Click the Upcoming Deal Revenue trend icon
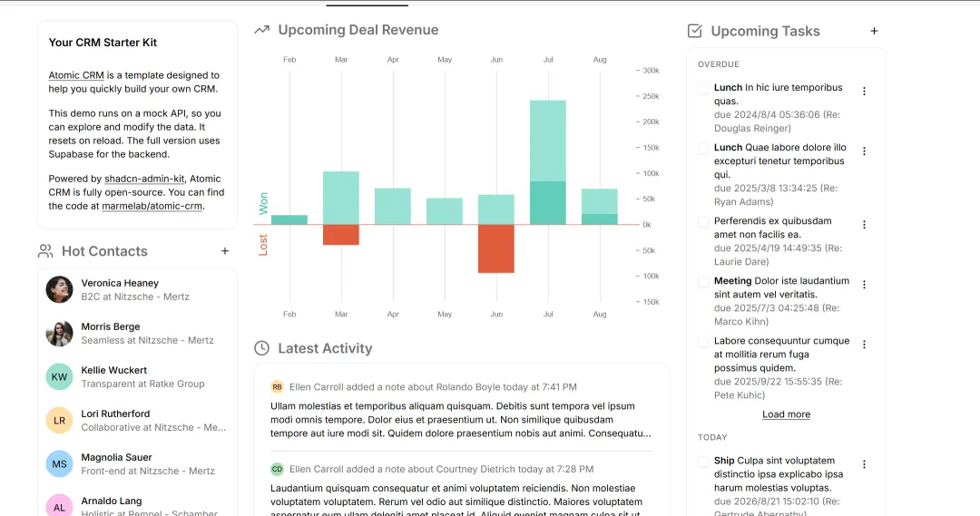Image resolution: width=980 pixels, height=516 pixels. click(262, 30)
